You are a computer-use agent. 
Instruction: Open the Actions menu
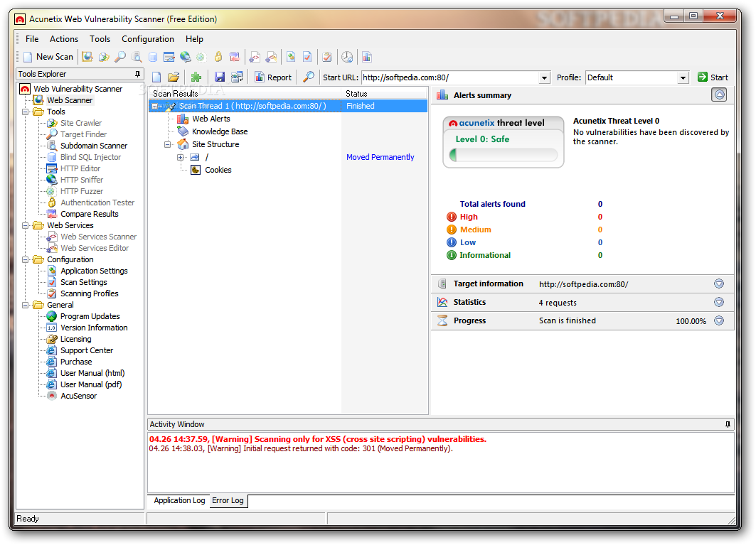coord(64,39)
